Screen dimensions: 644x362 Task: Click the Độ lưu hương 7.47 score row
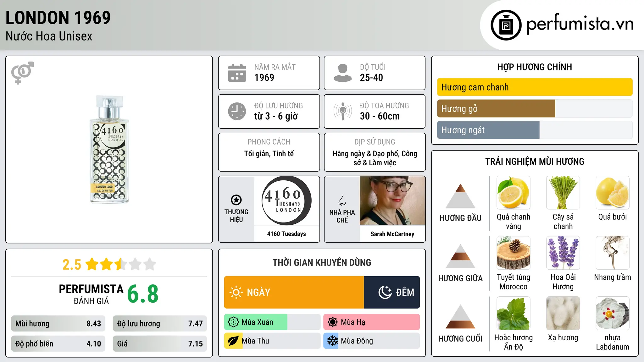pyautogui.click(x=160, y=324)
